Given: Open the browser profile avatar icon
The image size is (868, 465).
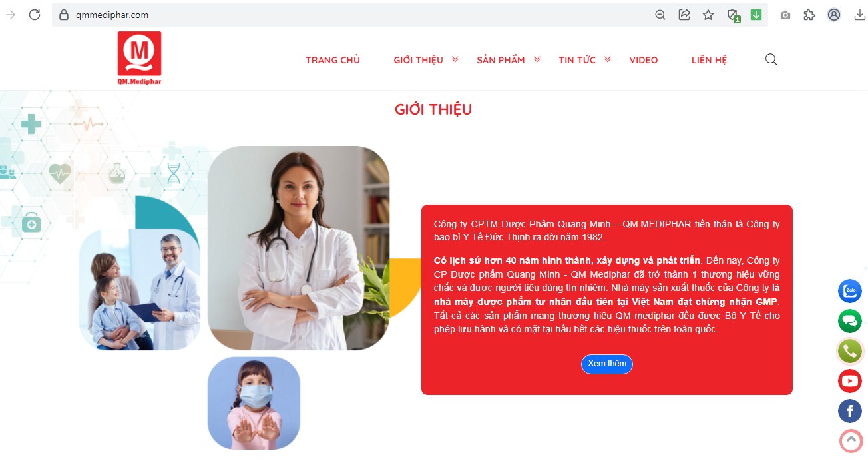Looking at the screenshot, I should (x=833, y=15).
